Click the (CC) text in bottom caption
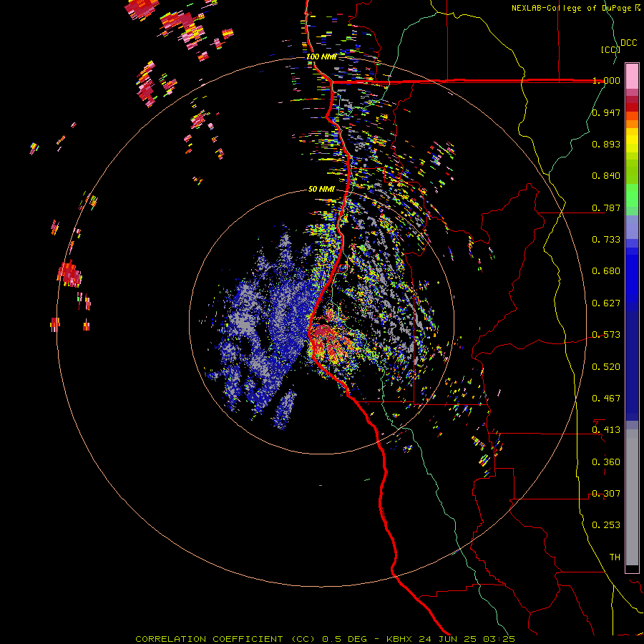Image resolution: width=644 pixels, height=644 pixels. [x=303, y=639]
